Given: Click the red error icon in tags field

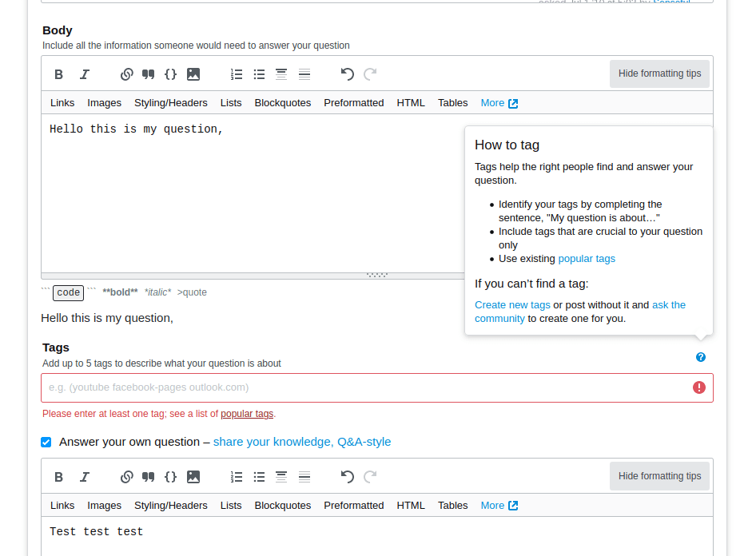Looking at the screenshot, I should [x=699, y=387].
